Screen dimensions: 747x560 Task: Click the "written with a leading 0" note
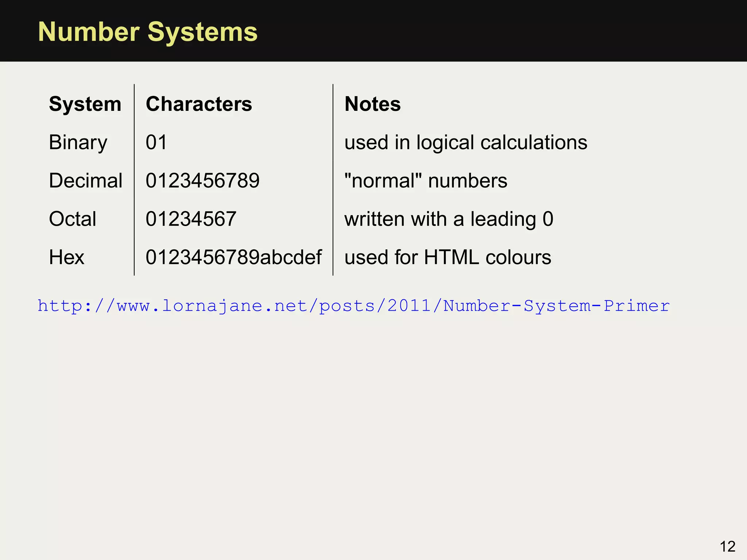[449, 219]
